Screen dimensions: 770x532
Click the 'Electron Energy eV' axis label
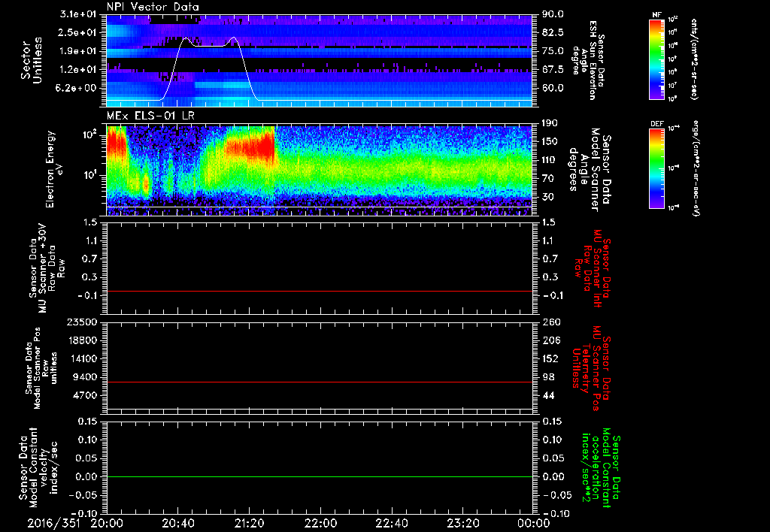54,169
